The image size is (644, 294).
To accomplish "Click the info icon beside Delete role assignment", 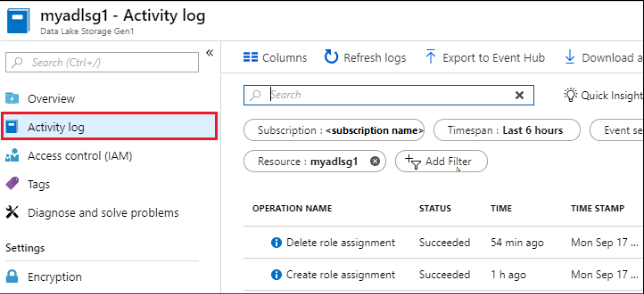I will (276, 242).
